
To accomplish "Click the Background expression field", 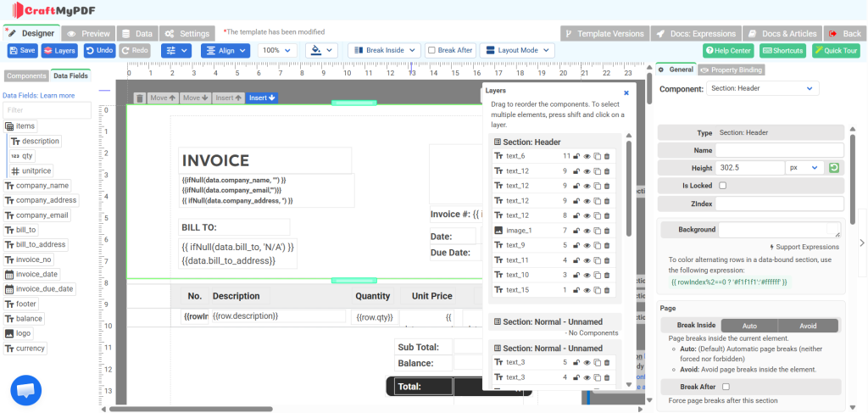I will click(780, 230).
